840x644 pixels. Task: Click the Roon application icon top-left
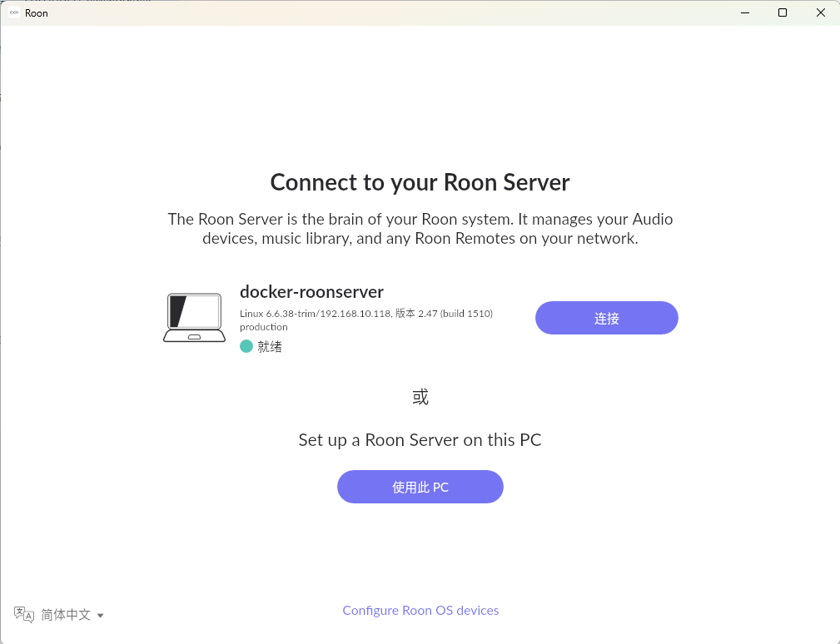tap(12, 12)
